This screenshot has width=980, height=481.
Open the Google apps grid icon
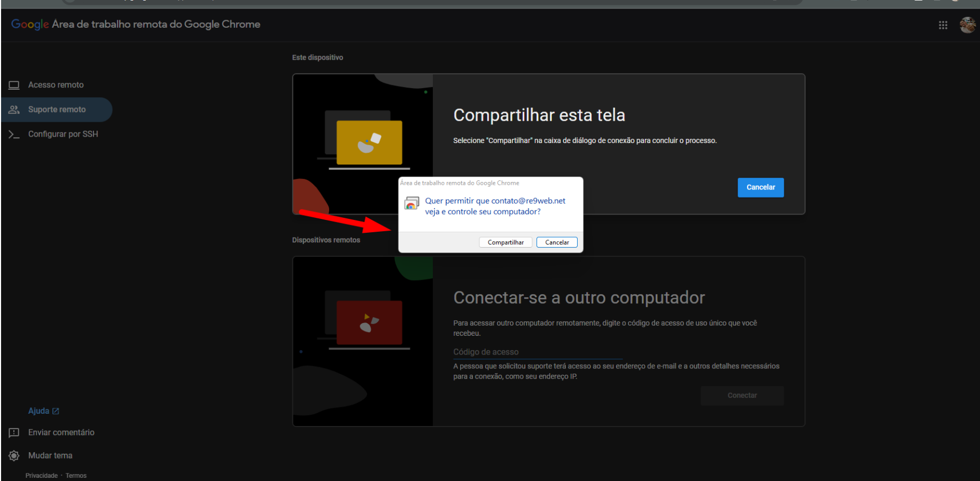[x=943, y=25]
